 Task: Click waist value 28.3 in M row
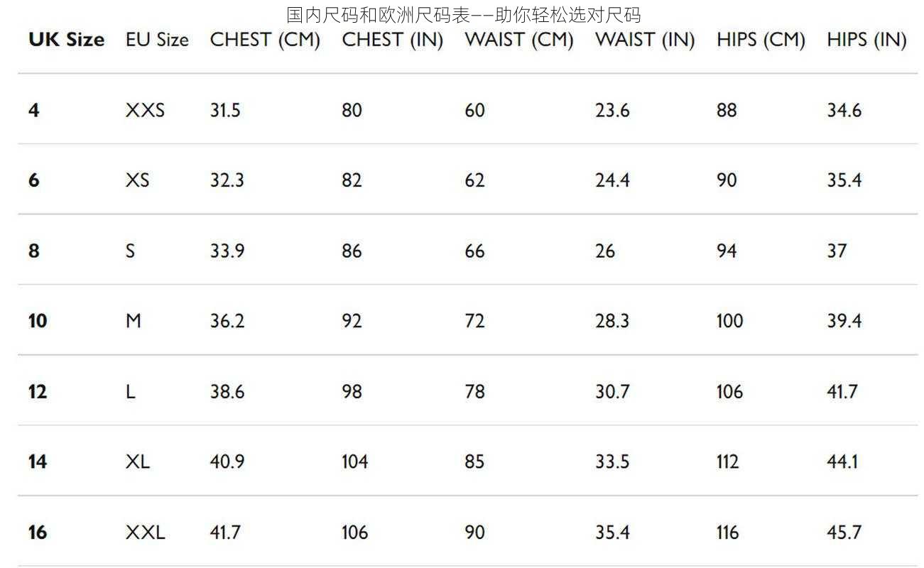[x=612, y=321]
